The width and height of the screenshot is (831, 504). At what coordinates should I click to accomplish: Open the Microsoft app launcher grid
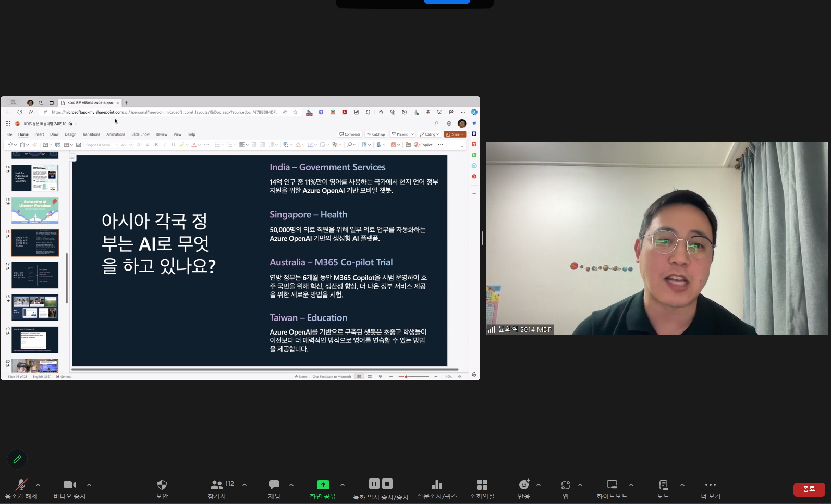(8, 124)
